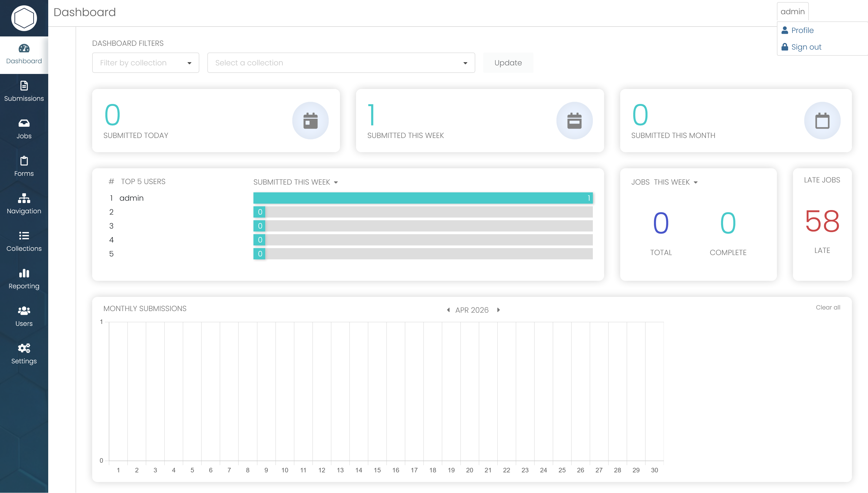
Task: Choose Sign out from the admin menu
Action: click(806, 47)
